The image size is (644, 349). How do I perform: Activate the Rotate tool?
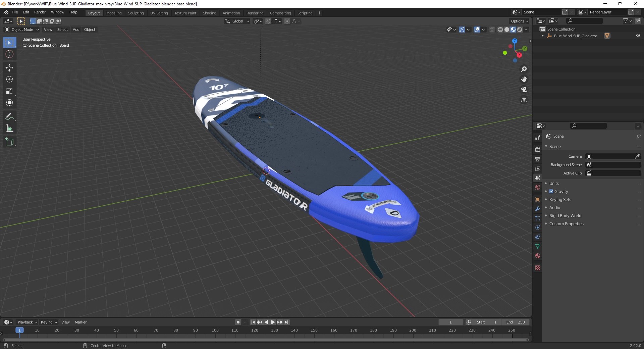(x=9, y=80)
